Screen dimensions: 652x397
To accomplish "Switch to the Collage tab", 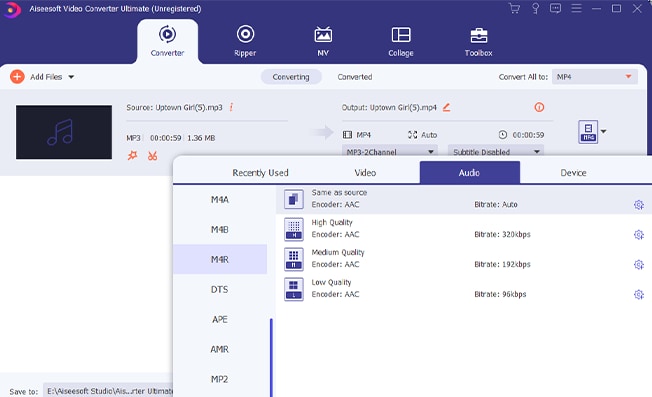I will 401,41.
